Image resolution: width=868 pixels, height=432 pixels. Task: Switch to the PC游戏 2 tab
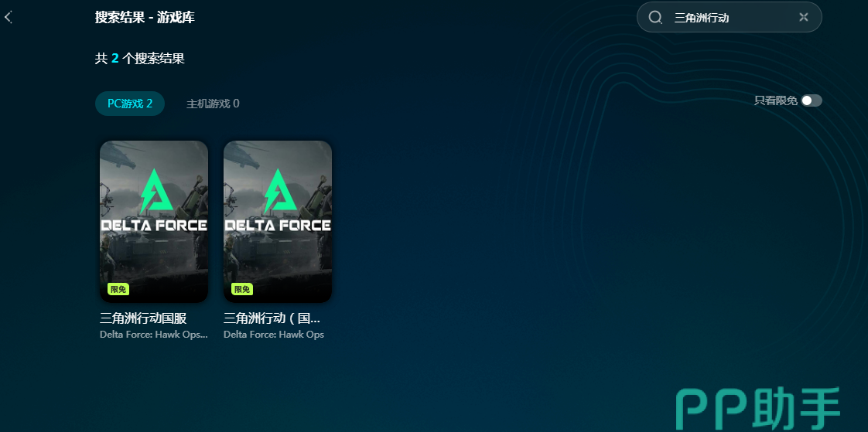pyautogui.click(x=129, y=104)
